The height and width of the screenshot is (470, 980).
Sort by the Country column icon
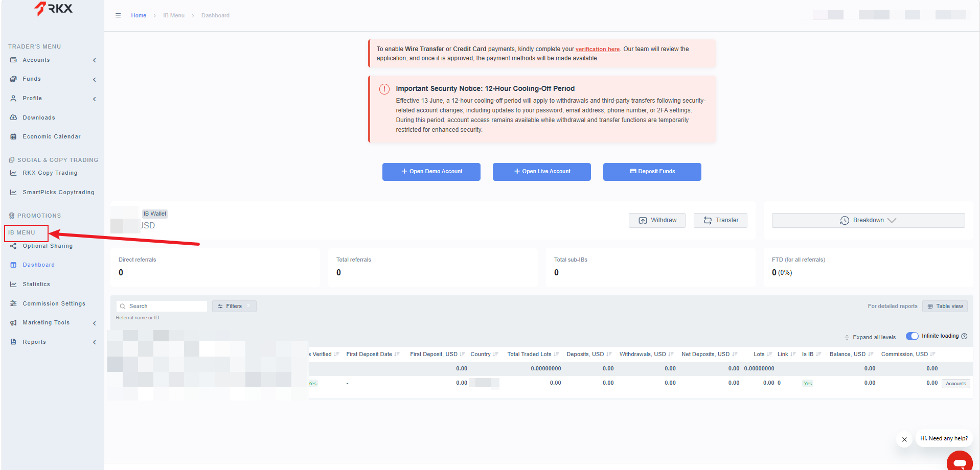pos(495,354)
